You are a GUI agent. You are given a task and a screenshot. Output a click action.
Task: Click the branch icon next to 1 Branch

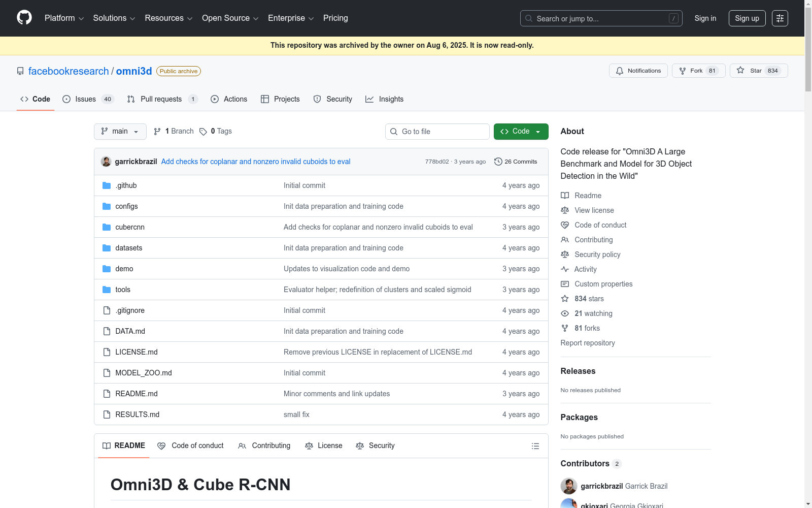pyautogui.click(x=157, y=132)
